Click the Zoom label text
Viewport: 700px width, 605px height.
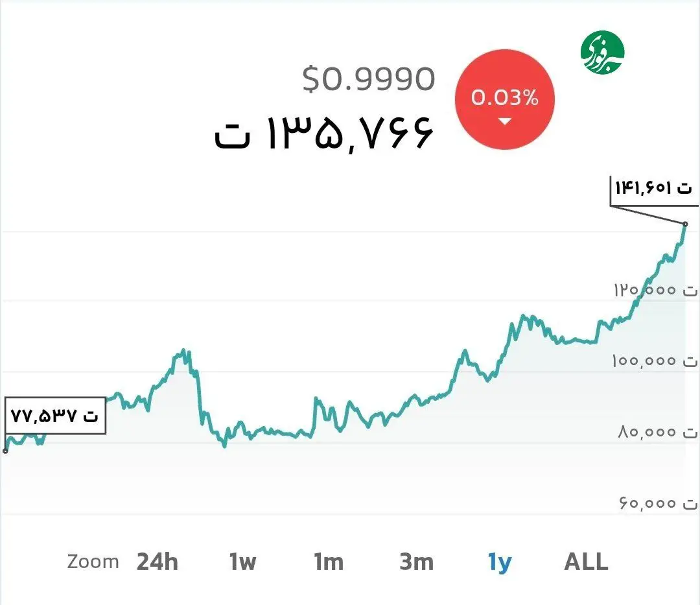(x=93, y=562)
